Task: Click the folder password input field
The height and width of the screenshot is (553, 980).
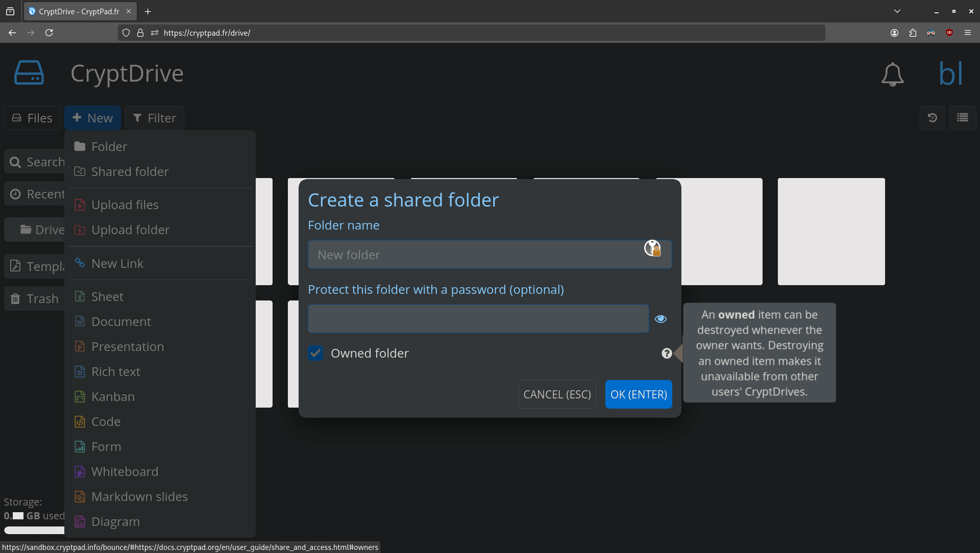Action: point(478,319)
